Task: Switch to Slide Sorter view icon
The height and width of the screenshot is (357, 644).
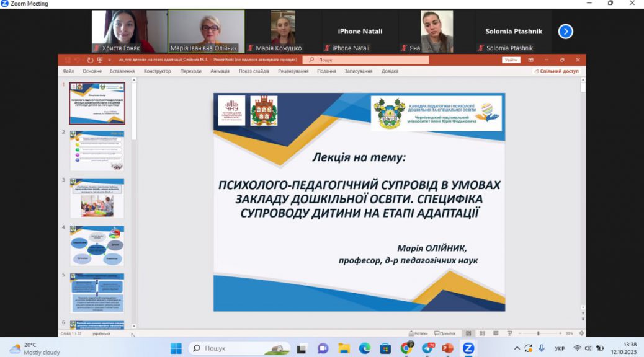Action: point(482,333)
